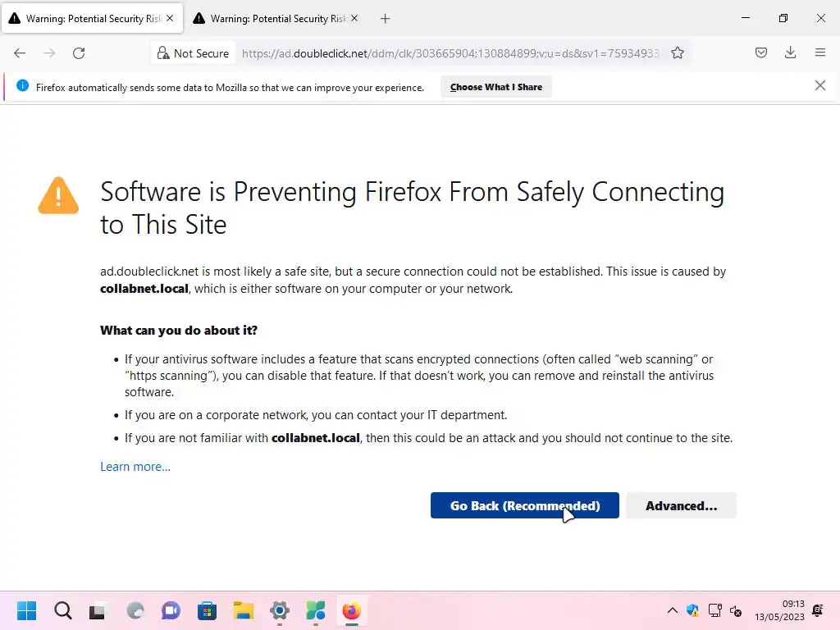840x630 pixels.
Task: Show hidden system tray icons chevron
Action: (x=673, y=611)
